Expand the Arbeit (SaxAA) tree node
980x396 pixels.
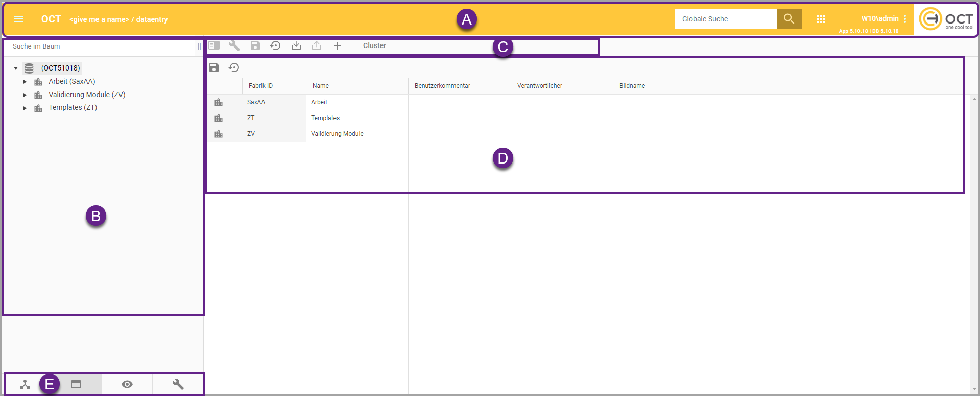25,82
